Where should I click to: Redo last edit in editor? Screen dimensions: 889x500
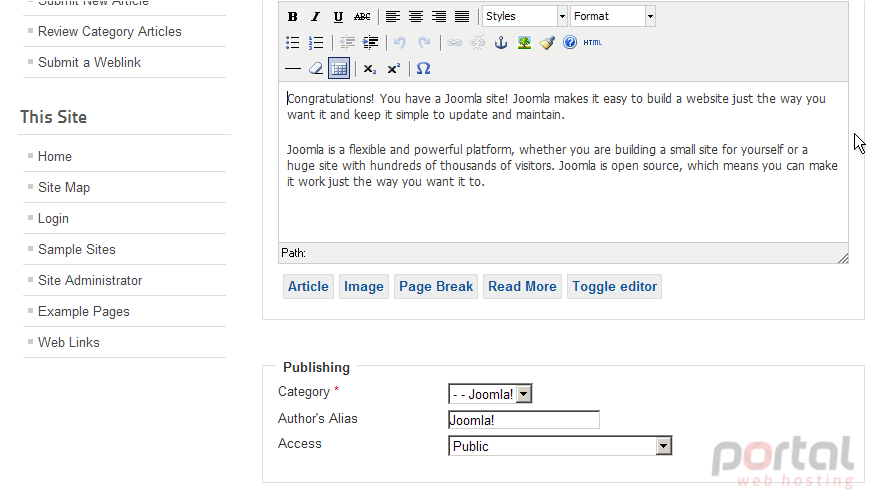tap(424, 43)
